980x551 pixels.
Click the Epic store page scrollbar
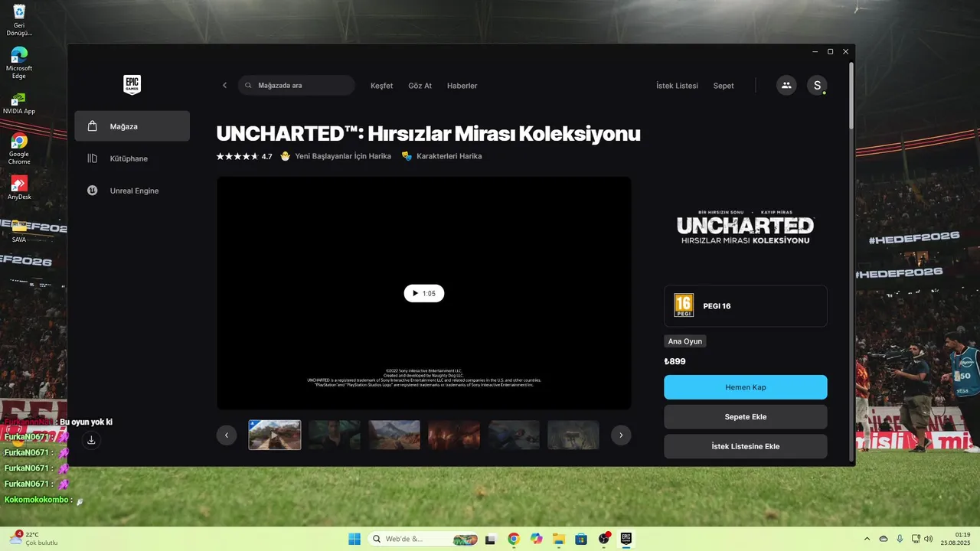(x=851, y=96)
